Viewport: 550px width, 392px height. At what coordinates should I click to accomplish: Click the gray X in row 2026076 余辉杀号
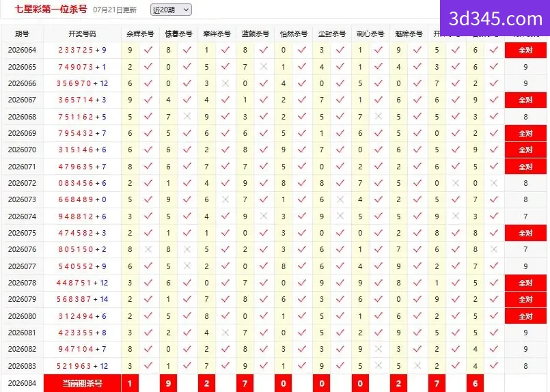pyautogui.click(x=148, y=249)
